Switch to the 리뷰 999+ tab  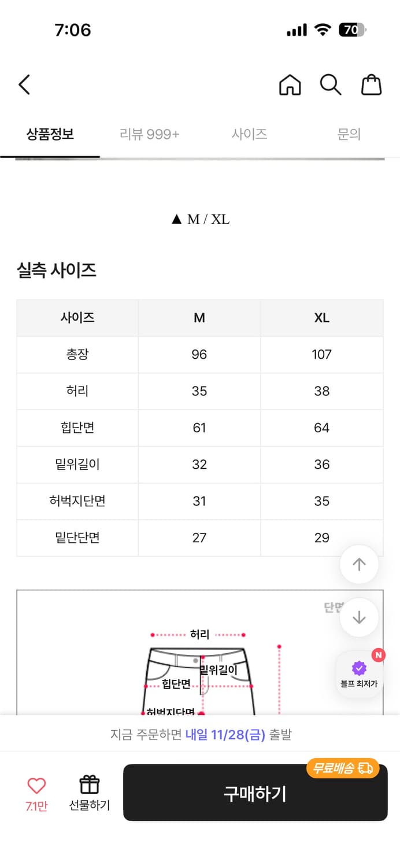point(149,134)
